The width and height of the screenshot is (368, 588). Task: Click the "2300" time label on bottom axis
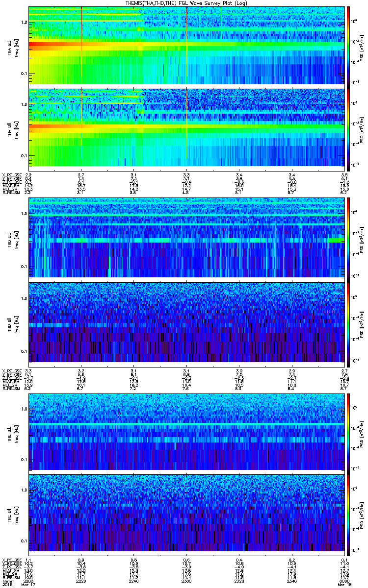click(x=186, y=581)
